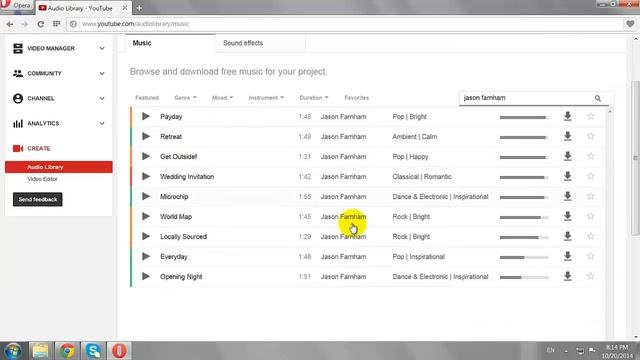The image size is (640, 360).
Task: Favorite the Retreat track with star
Action: [x=590, y=136]
